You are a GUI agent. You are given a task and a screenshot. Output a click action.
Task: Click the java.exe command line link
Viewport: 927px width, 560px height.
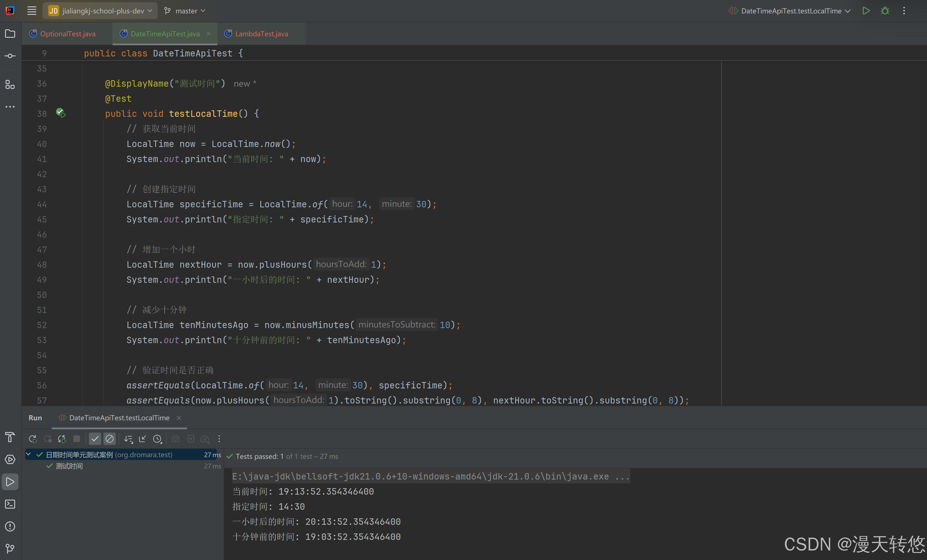(x=431, y=476)
